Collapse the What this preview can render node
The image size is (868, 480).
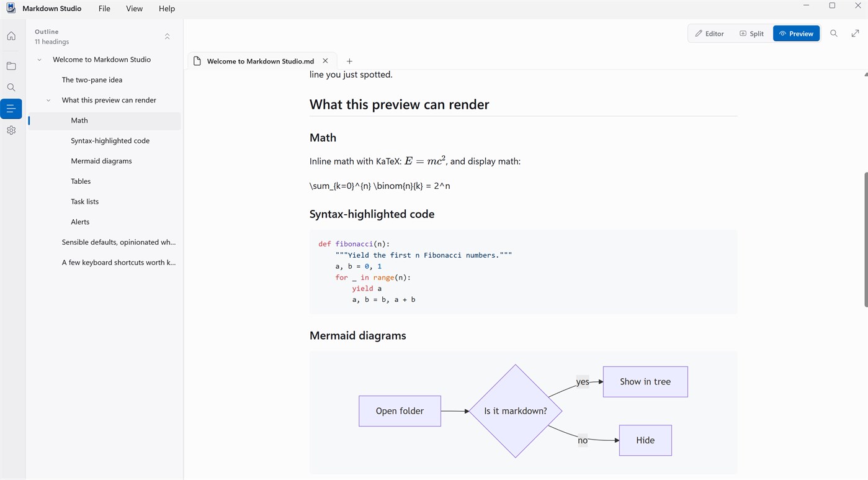click(48, 100)
